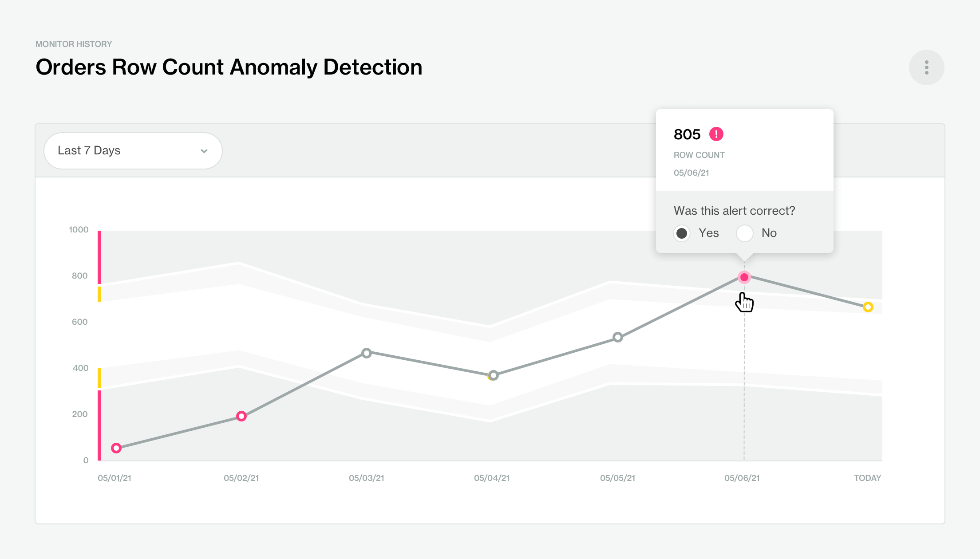980x559 pixels.
Task: Click the Monitor History breadcrumb label
Action: pos(74,44)
